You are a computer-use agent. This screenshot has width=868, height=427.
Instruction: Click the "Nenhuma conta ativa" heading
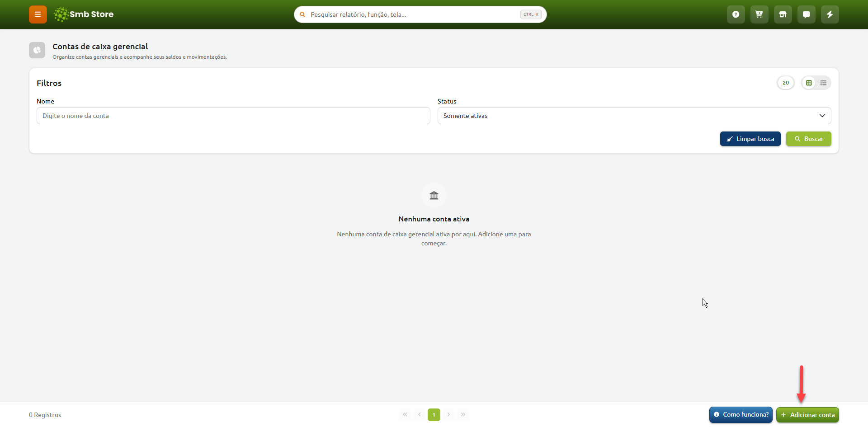point(434,219)
